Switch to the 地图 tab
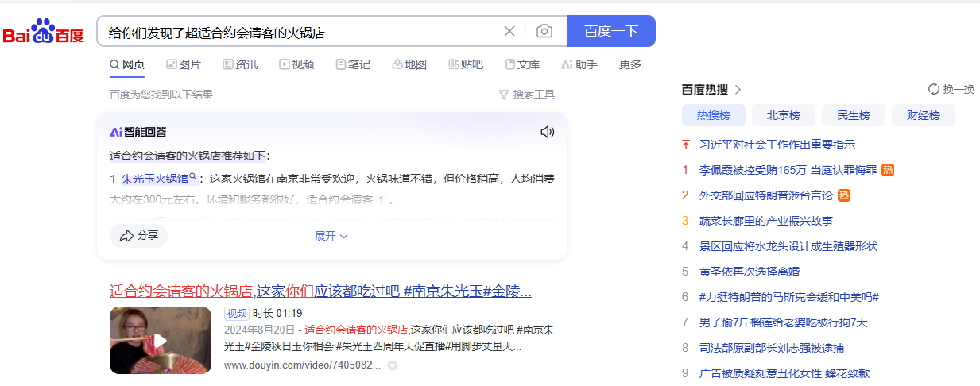Screen dimensions: 980x386 tap(409, 64)
